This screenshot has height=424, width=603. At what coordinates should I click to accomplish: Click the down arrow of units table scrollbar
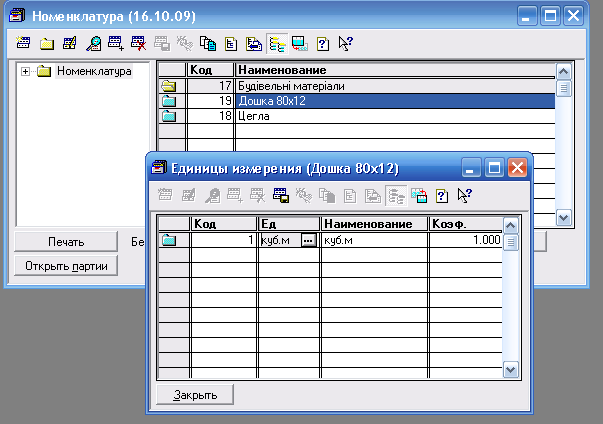coord(511,370)
